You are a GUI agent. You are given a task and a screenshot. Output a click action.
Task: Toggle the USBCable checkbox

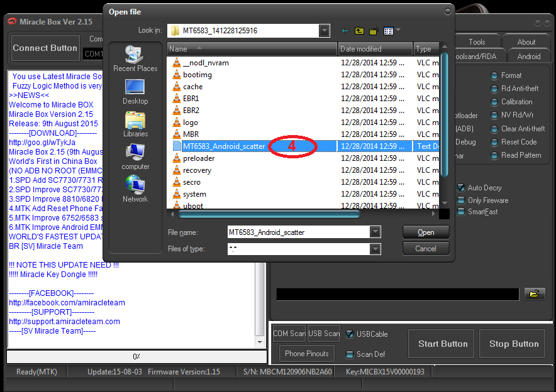(x=350, y=334)
